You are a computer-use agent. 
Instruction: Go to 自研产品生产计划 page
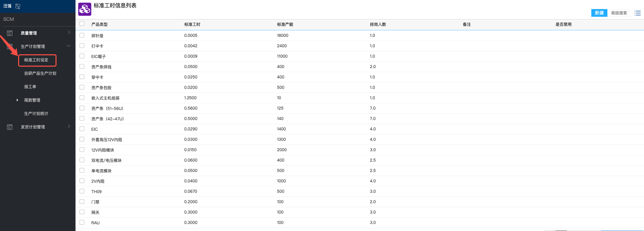pos(40,73)
